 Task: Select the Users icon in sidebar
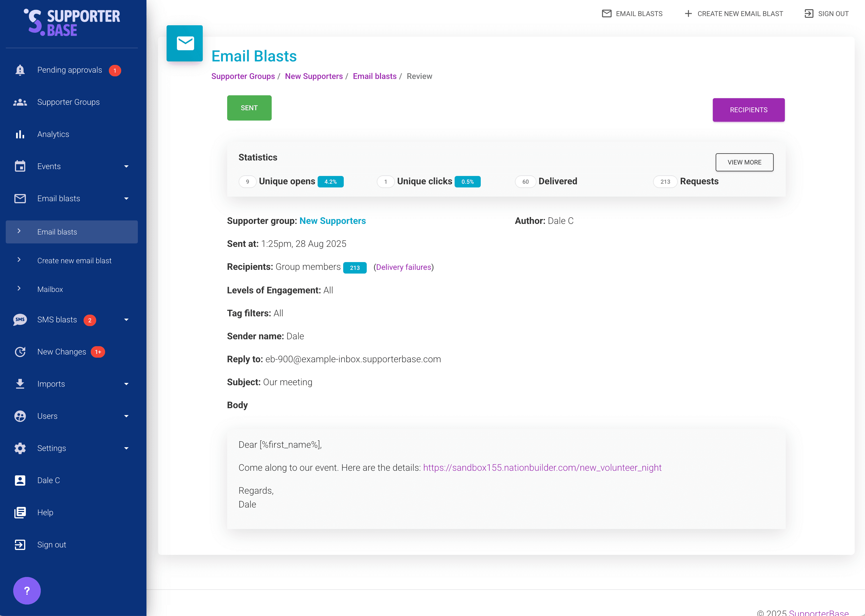pos(20,416)
